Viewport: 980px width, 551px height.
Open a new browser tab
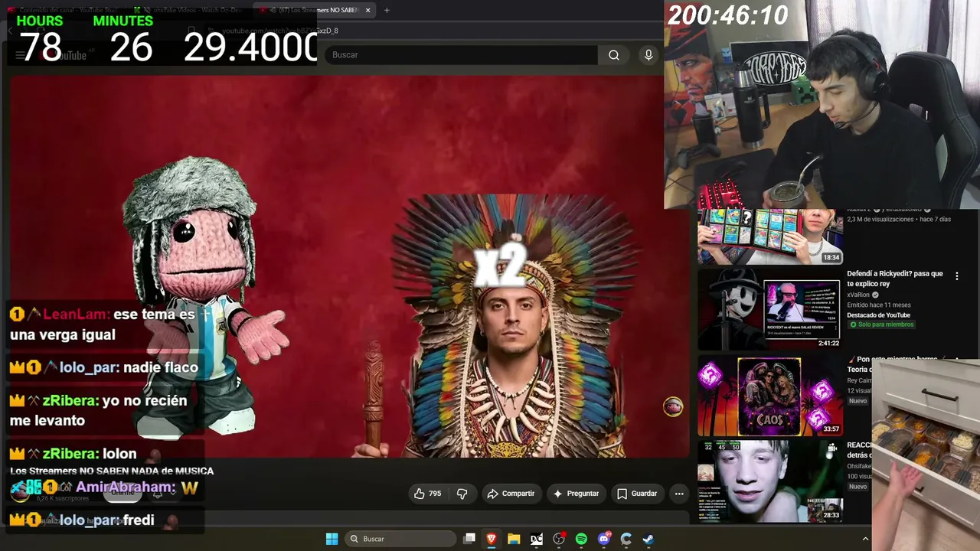tap(387, 10)
